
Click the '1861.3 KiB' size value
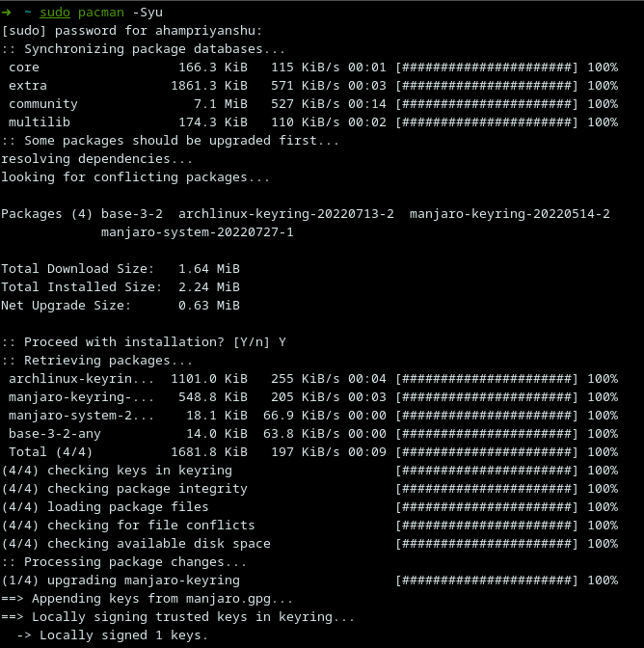[209, 86]
